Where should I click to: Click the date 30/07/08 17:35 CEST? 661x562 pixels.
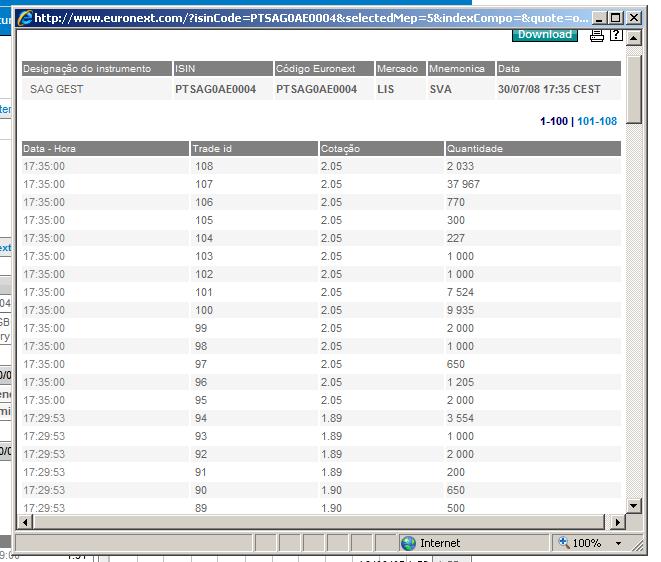point(549,89)
